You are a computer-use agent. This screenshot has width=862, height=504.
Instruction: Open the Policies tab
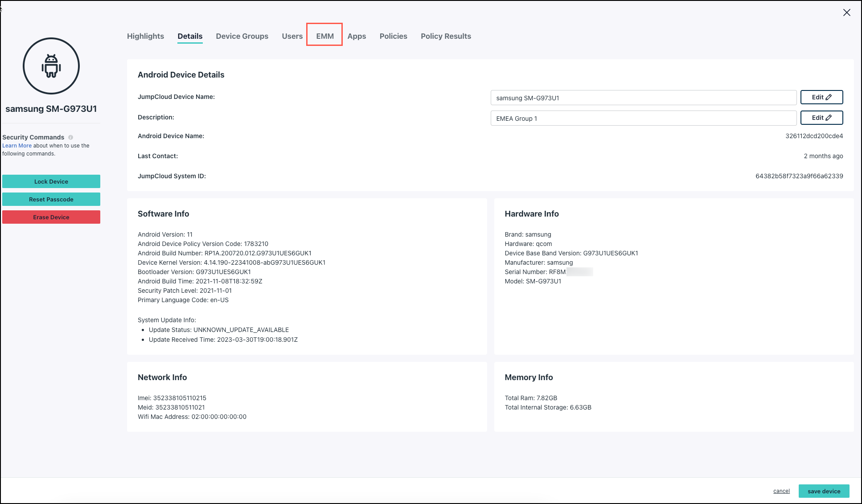pos(393,36)
